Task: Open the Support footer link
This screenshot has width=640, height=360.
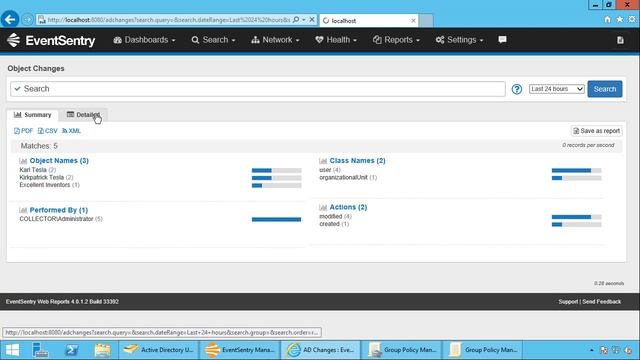Action: 568,302
